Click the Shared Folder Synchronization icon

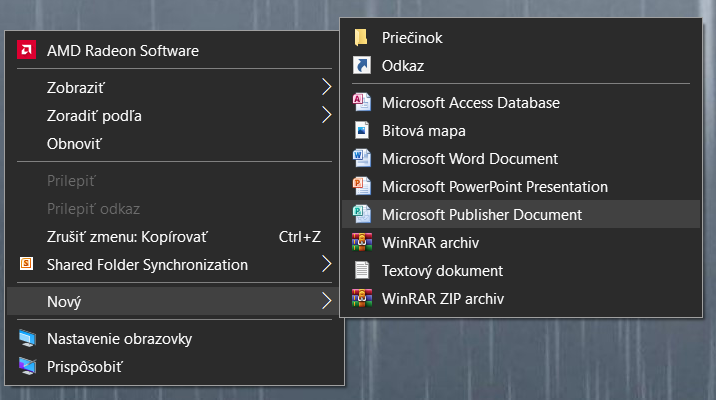coord(27,265)
